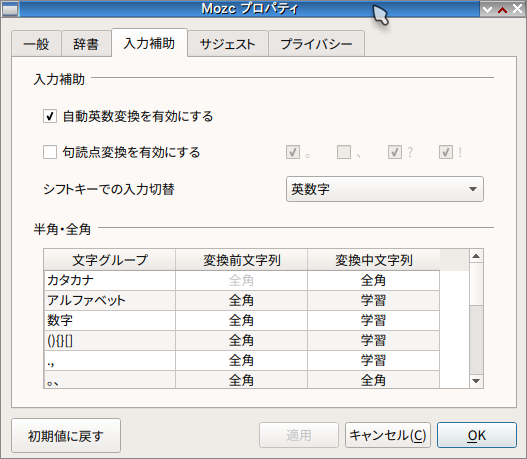Click 初期値に戻す button
This screenshot has width=527, height=459.
(66, 435)
